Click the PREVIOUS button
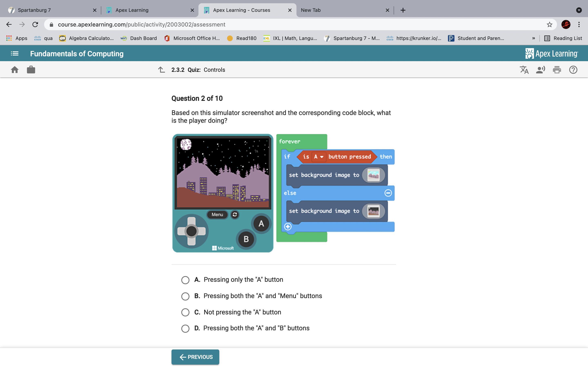The height and width of the screenshot is (367, 588). pos(195,357)
